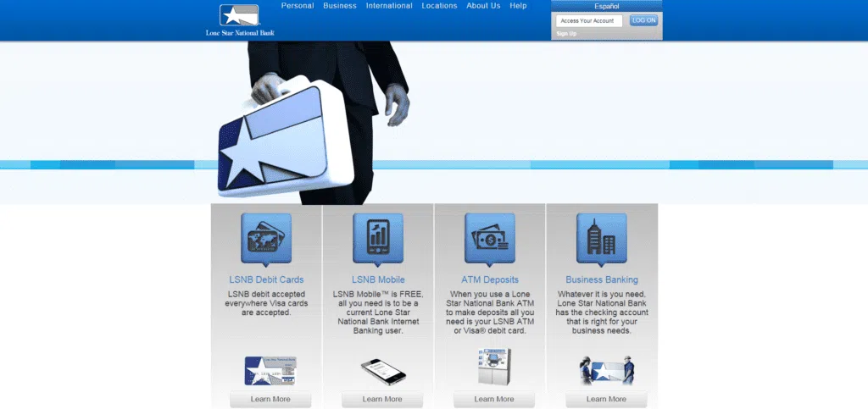
Task: Open the Business Banking heading link
Action: point(602,279)
